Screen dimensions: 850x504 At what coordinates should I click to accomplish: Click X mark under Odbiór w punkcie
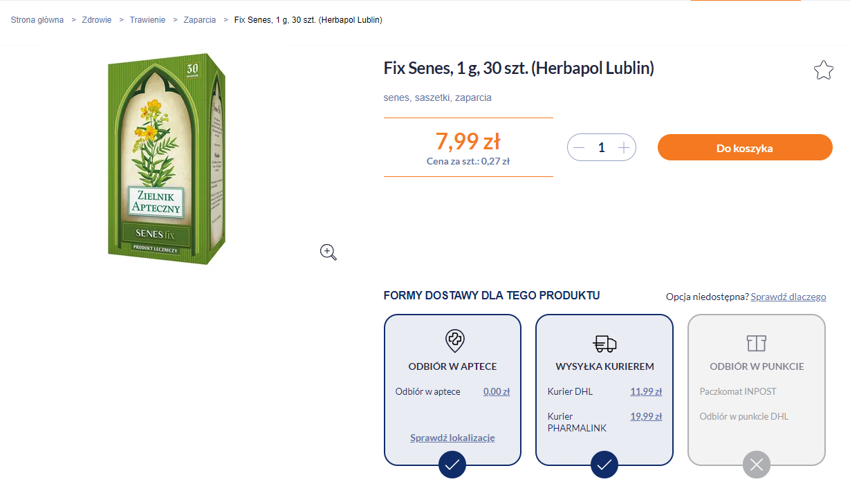click(757, 465)
